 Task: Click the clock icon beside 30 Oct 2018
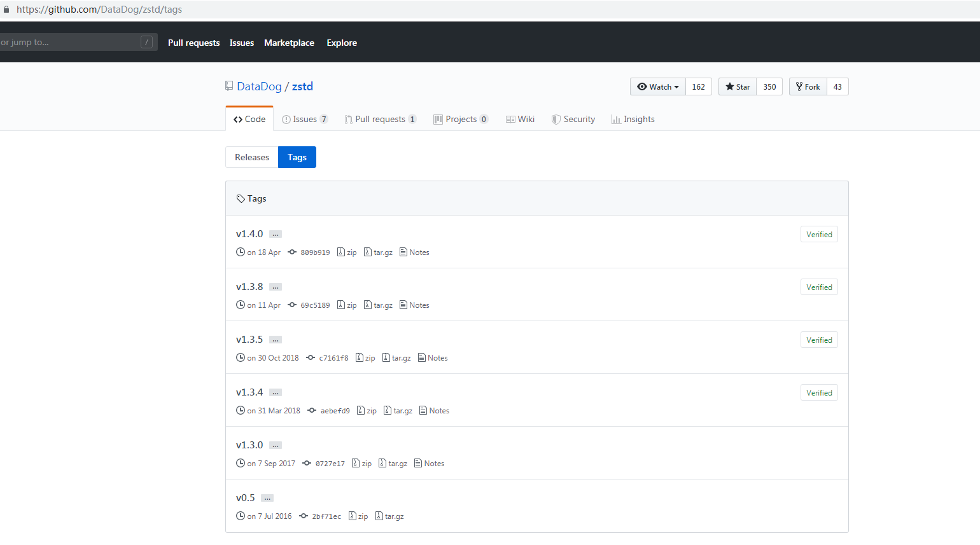coord(241,357)
